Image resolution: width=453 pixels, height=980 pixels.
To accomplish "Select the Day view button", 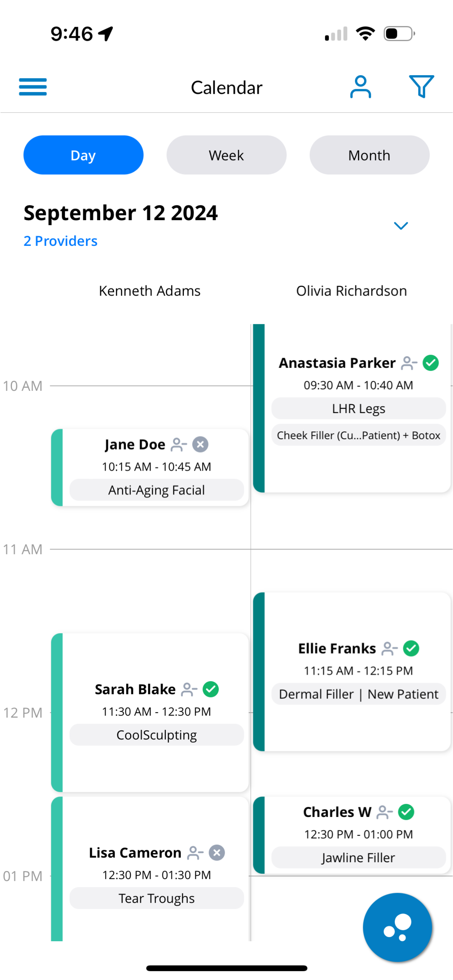I will pos(83,155).
